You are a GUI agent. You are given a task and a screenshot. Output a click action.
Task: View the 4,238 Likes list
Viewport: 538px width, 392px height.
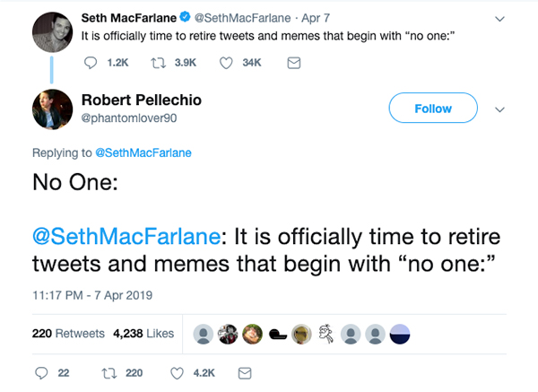[x=143, y=333]
